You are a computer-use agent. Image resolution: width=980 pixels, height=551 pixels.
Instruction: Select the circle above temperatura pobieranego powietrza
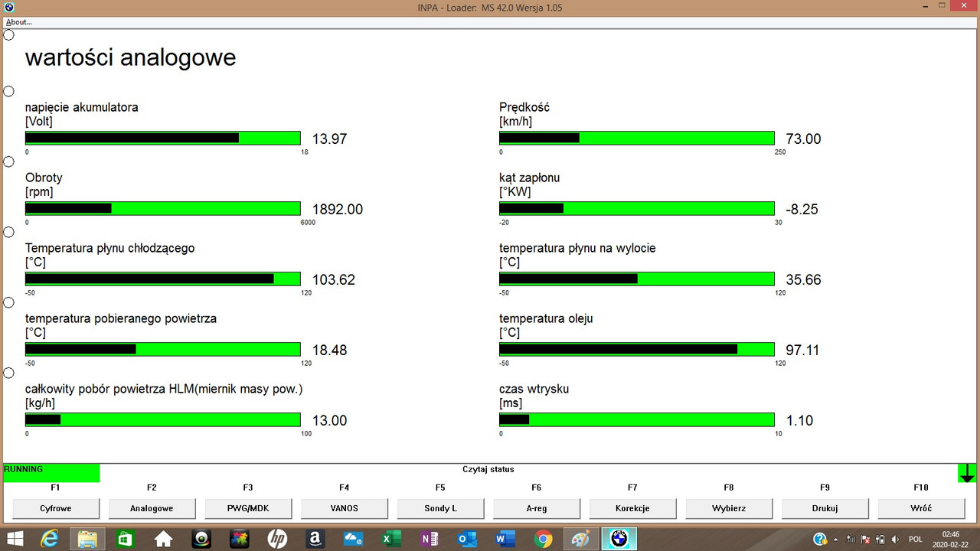pos(9,303)
